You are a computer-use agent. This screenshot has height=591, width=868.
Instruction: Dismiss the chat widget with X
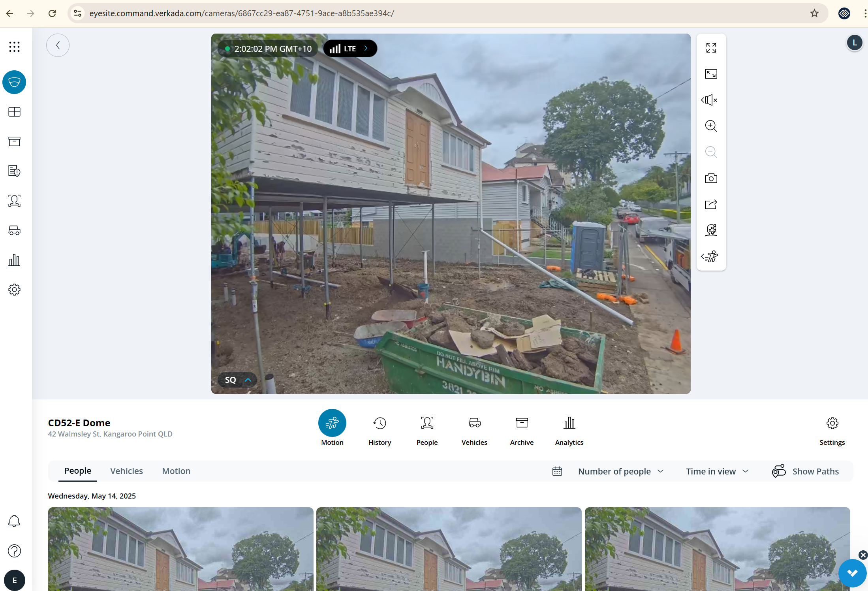[x=863, y=555]
